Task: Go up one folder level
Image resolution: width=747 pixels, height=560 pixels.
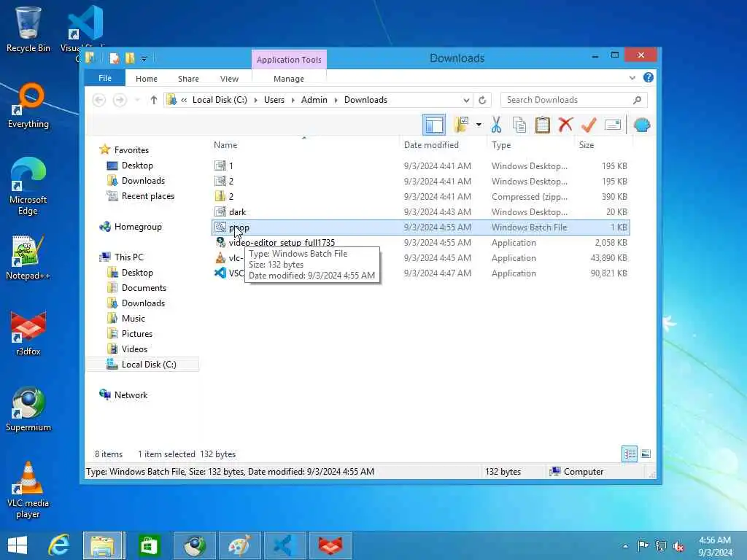Action: click(x=153, y=100)
